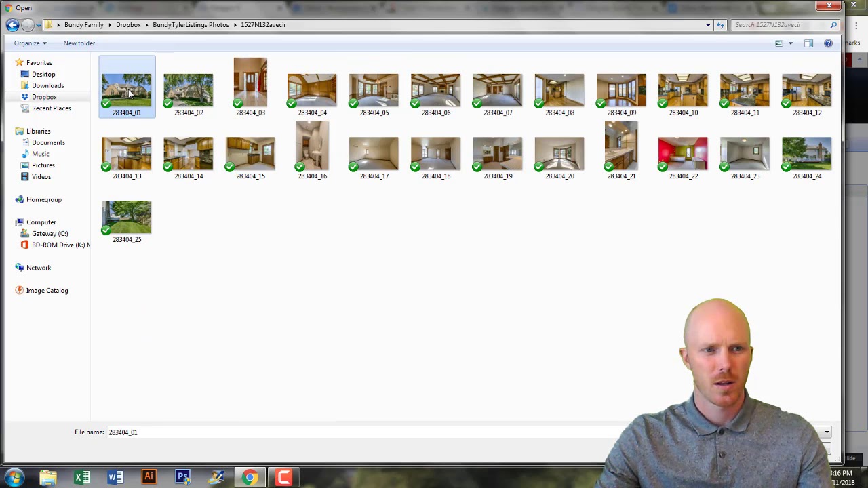Select the 283404_08 photo thumbnail

559,90
